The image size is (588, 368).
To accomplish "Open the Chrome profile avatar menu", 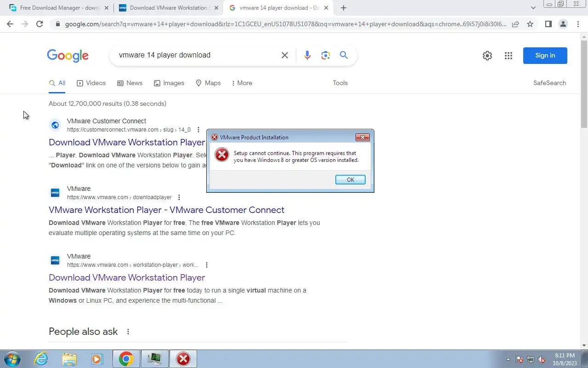I will (x=563, y=24).
